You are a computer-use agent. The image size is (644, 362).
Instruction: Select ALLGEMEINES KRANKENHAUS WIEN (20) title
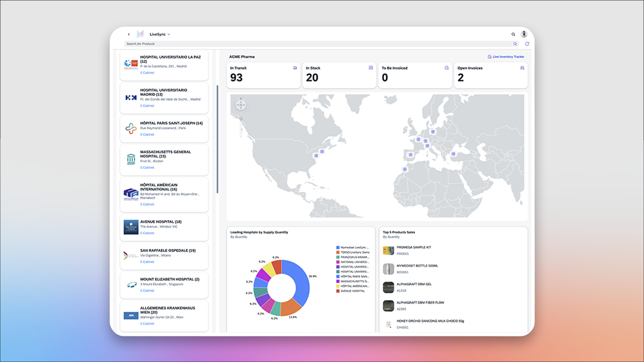(x=168, y=310)
